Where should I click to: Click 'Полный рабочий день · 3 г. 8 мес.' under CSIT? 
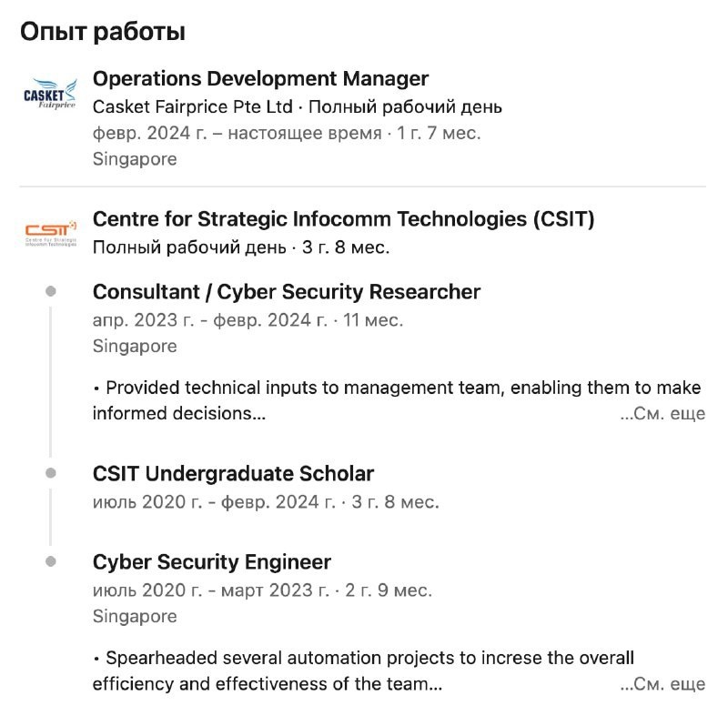[240, 247]
